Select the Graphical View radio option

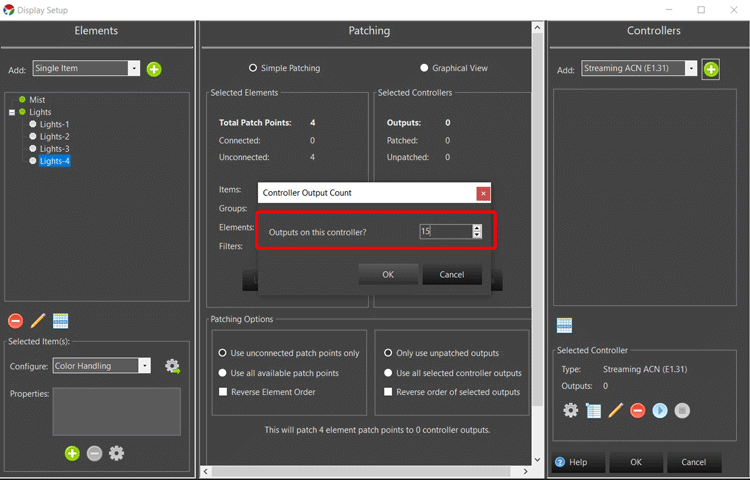tap(454, 68)
